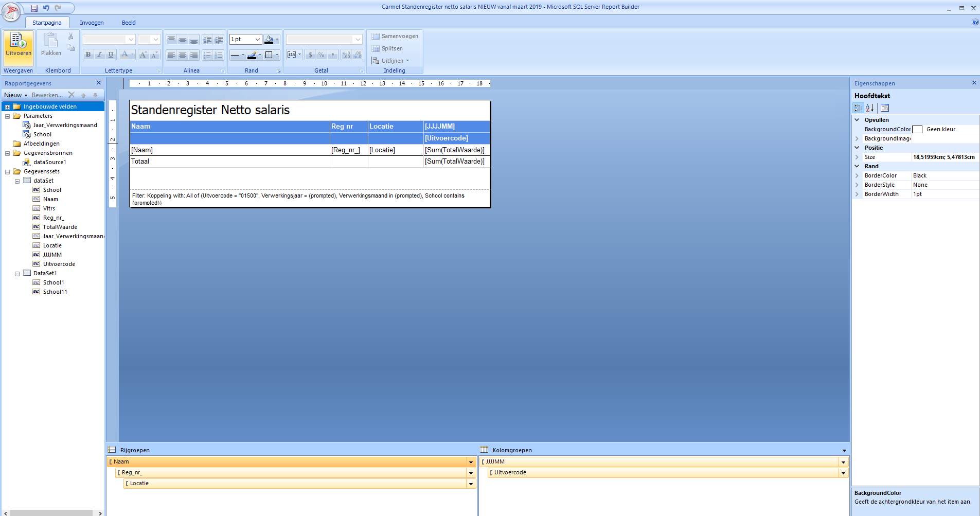Viewport: 980px width, 516px height.
Task: Toggle underline formatting
Action: [x=111, y=55]
